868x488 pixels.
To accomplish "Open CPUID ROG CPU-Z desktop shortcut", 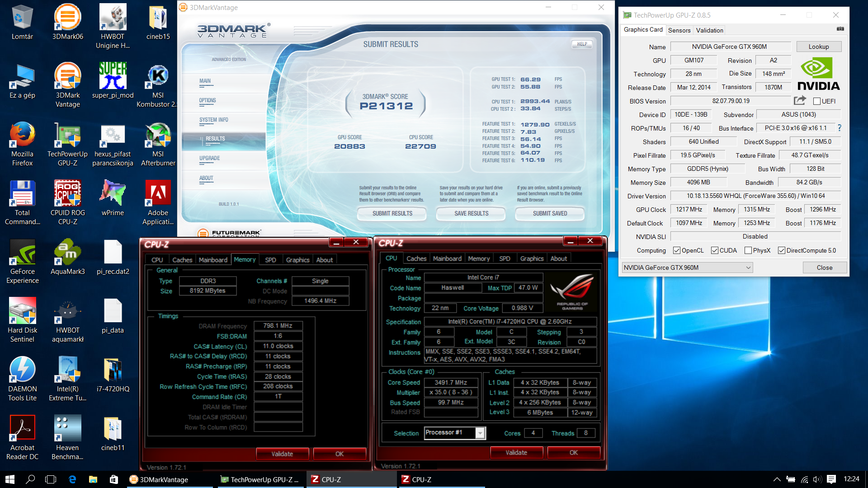I will coord(67,202).
